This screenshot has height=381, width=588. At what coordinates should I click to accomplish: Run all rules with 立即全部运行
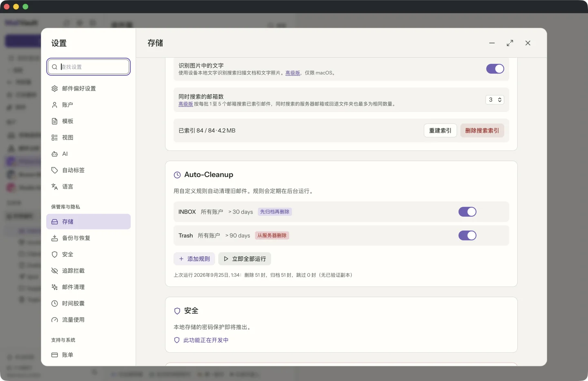click(x=245, y=259)
